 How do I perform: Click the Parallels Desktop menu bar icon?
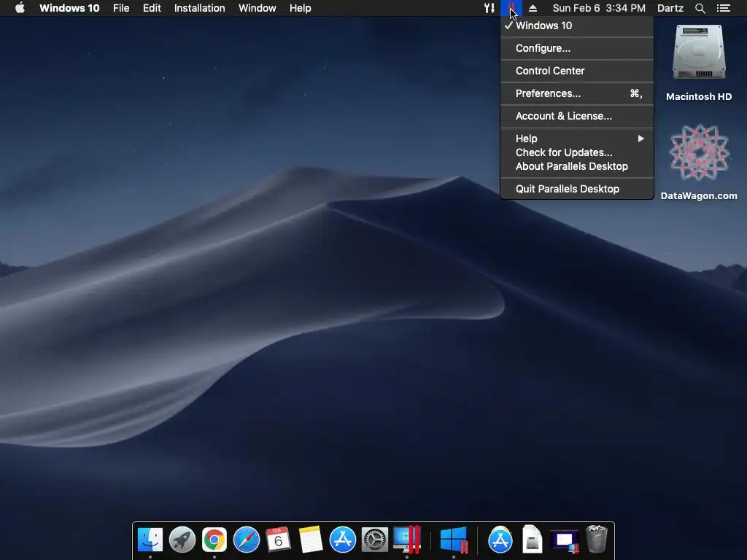click(x=511, y=8)
